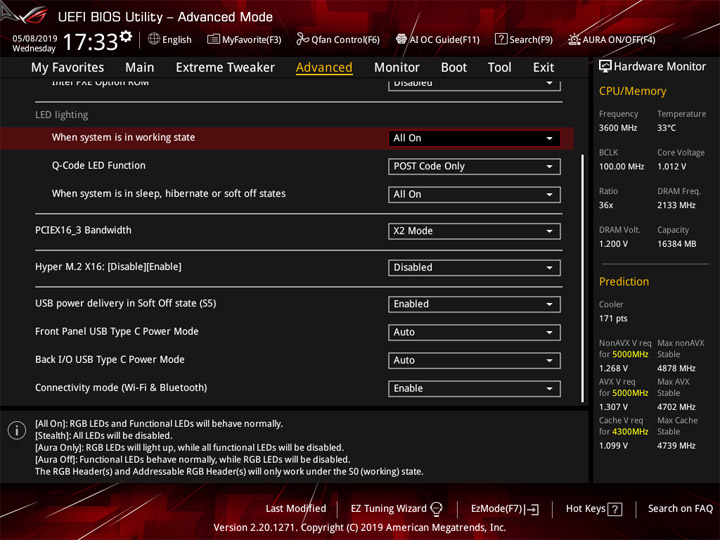This screenshot has width=720, height=540.
Task: Click the 4300MHz cache requirement value
Action: 630,432
